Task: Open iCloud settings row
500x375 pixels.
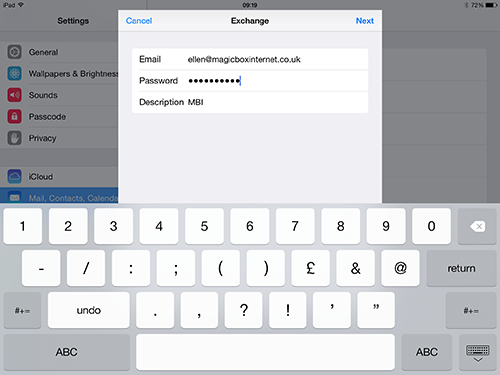Action: pyautogui.click(x=59, y=176)
